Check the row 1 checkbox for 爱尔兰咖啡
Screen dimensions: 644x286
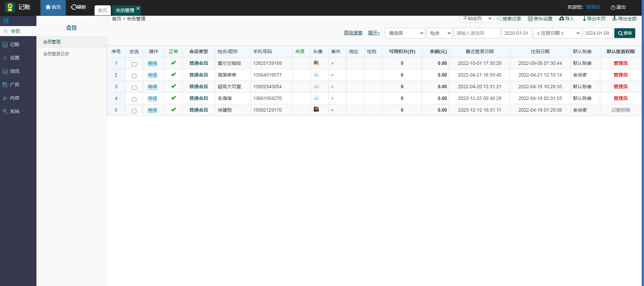click(134, 64)
